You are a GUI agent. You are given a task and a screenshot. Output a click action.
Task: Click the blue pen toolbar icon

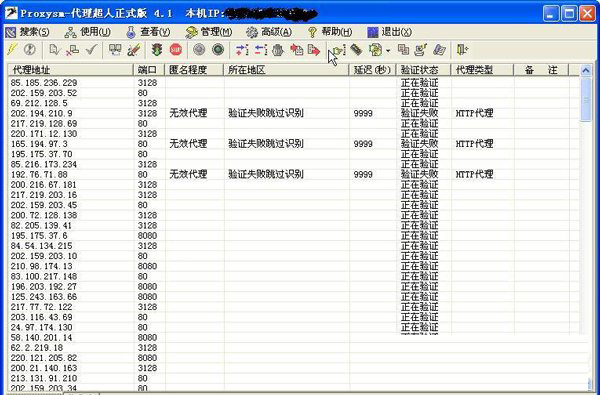(439, 50)
